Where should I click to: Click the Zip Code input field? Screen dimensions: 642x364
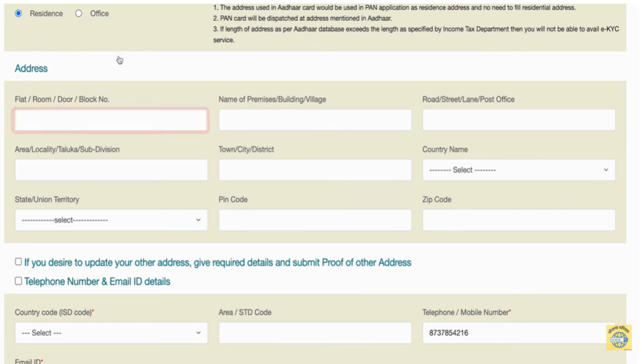[x=518, y=220]
